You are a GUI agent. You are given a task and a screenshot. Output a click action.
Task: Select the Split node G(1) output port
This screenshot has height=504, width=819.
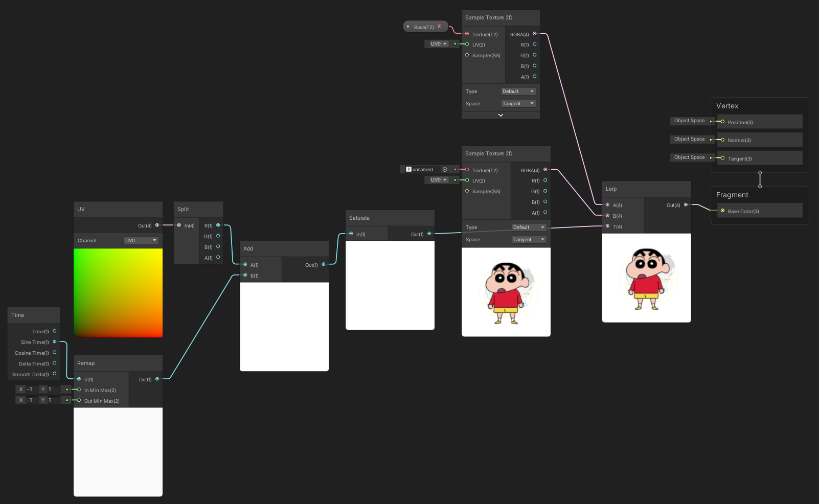[x=218, y=236]
